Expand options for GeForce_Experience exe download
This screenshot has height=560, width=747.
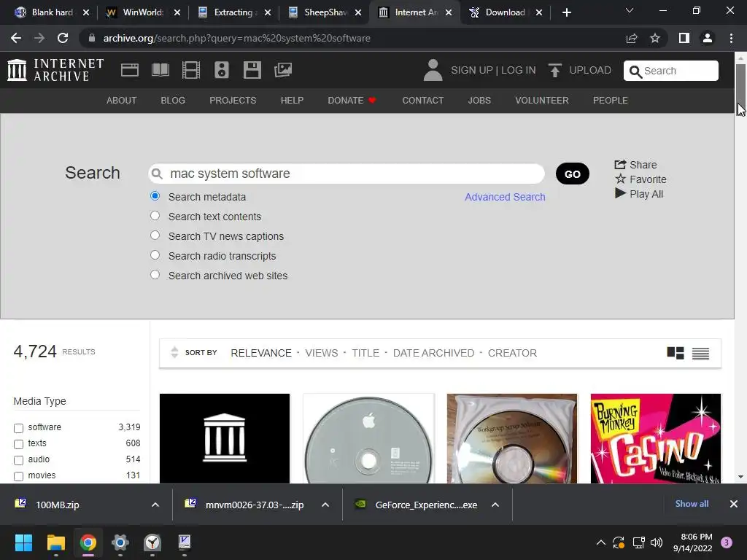[495, 505]
